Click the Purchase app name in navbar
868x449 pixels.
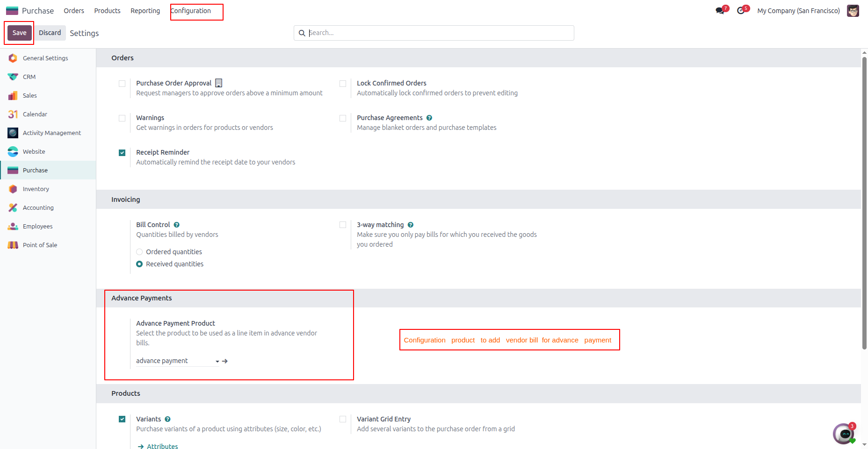pyautogui.click(x=38, y=11)
